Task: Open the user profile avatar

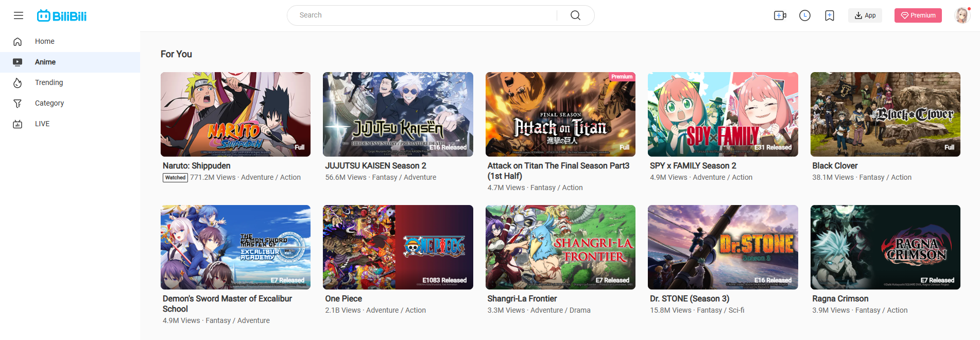Action: [x=961, y=15]
